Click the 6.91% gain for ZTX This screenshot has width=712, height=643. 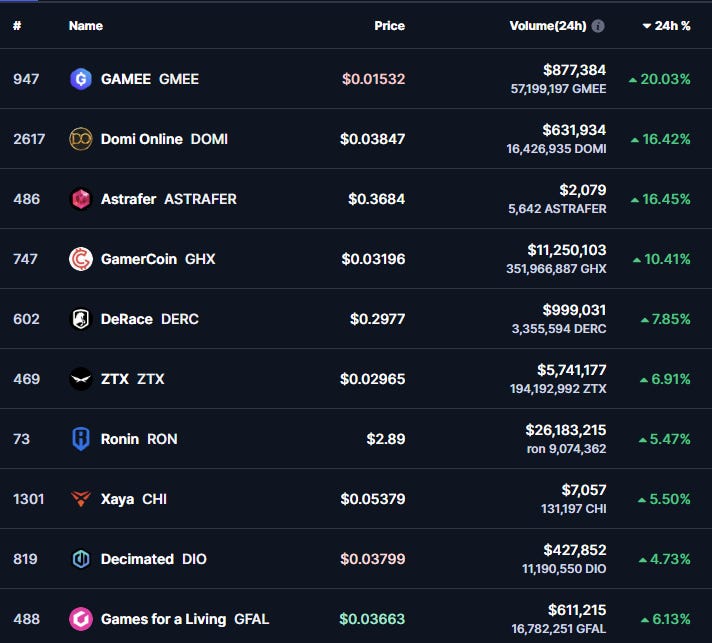[665, 379]
